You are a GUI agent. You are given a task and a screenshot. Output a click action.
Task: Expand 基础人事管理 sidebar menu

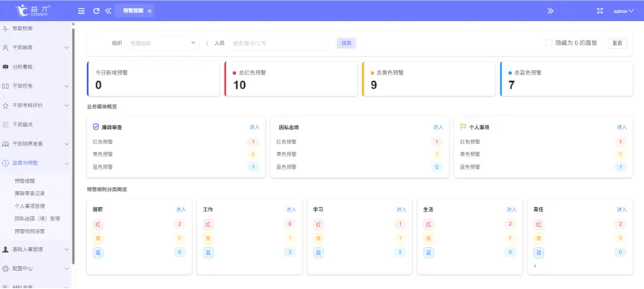pos(35,249)
